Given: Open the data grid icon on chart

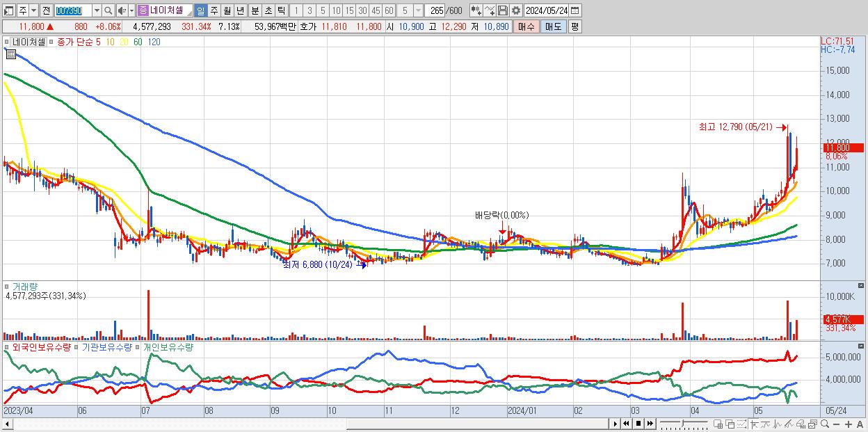Looking at the screenshot, I should click(10, 54).
